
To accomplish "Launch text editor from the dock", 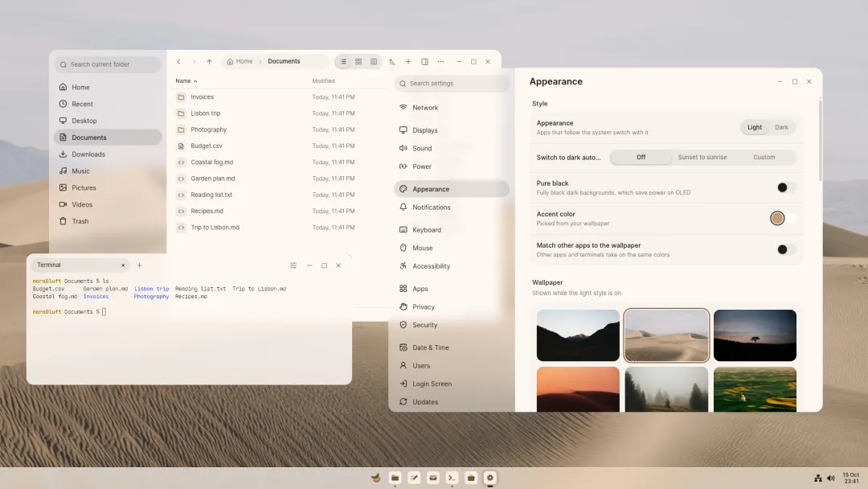I will coord(414,478).
